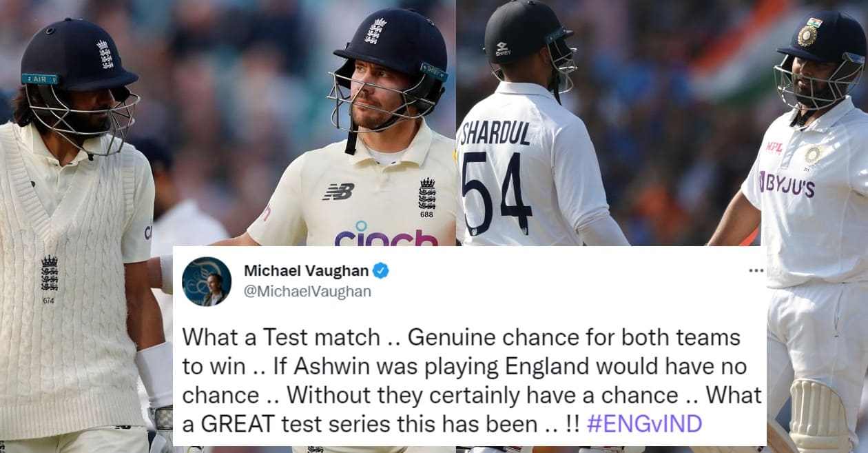The width and height of the screenshot is (868, 453).
Task: Open the Michael Vaughan display name link
Action: tap(306, 270)
